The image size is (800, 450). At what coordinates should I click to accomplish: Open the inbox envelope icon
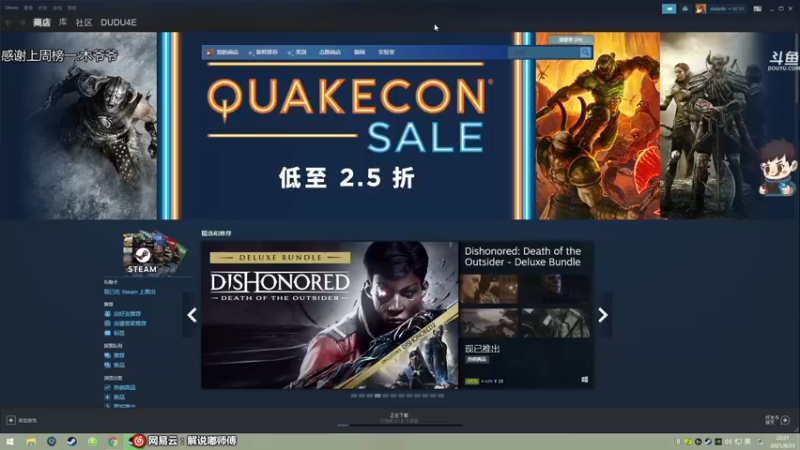coord(685,9)
